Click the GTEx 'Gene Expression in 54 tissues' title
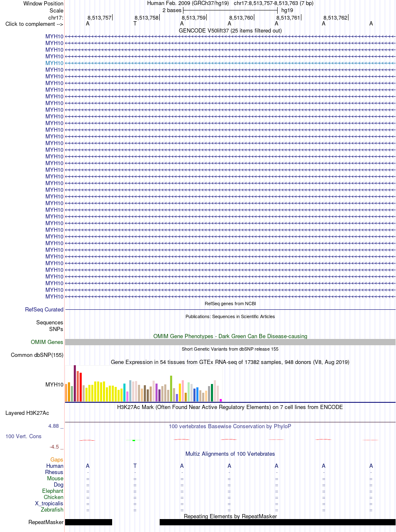 coord(230,362)
